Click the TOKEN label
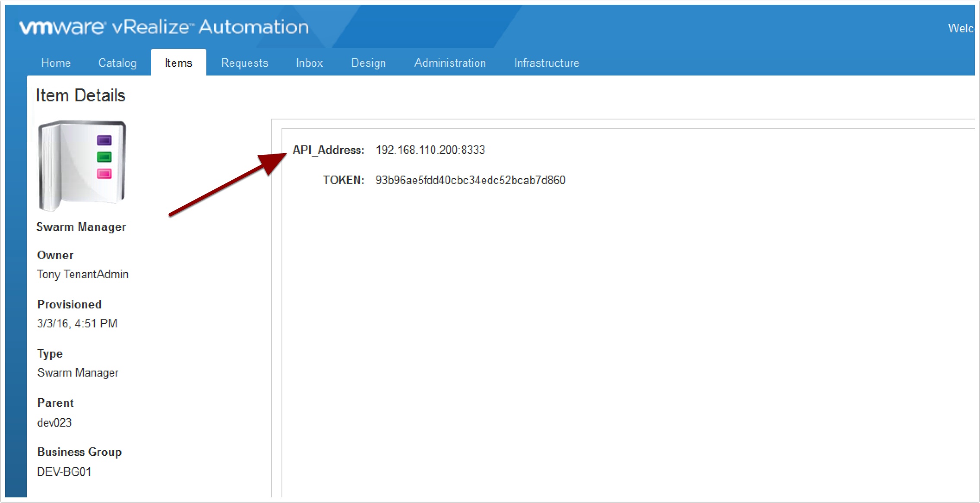The image size is (980, 503). [344, 180]
